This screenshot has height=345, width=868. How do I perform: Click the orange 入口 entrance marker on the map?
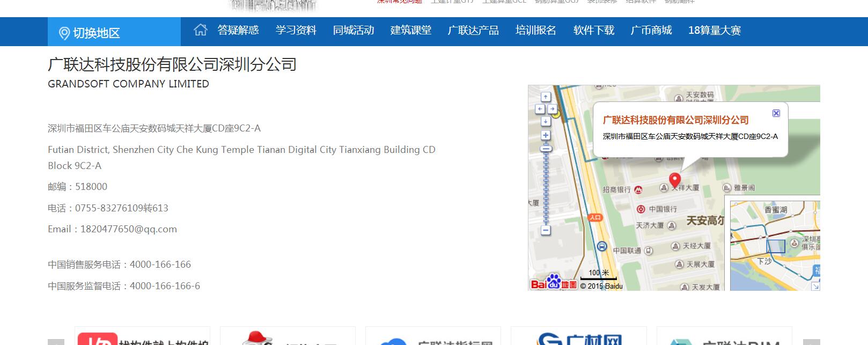pyautogui.click(x=595, y=217)
